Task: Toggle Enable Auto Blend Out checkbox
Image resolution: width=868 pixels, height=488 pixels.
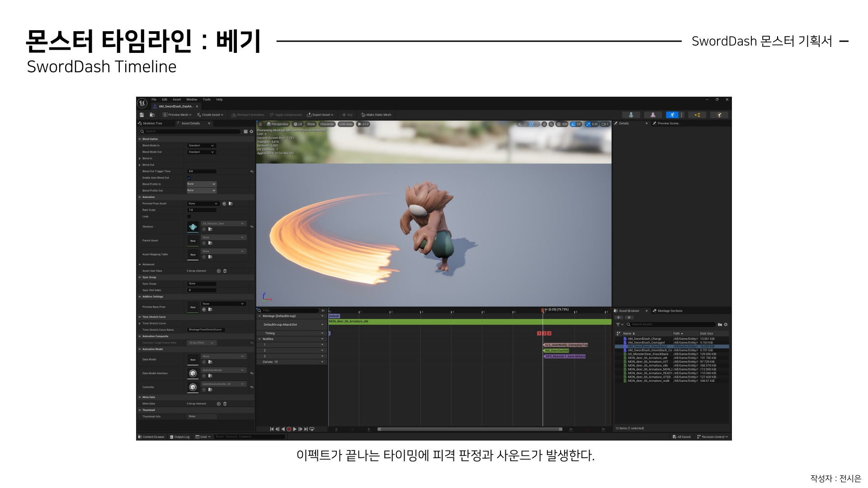Action: click(189, 178)
